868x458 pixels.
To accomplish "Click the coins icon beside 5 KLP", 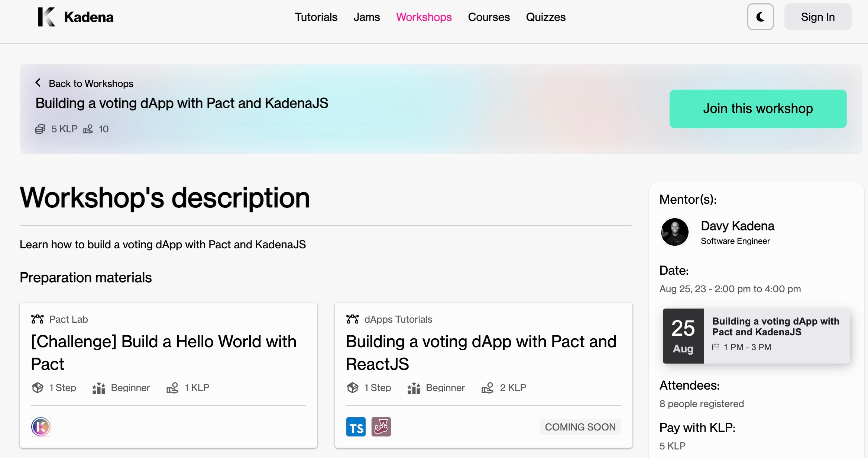I will coord(40,129).
